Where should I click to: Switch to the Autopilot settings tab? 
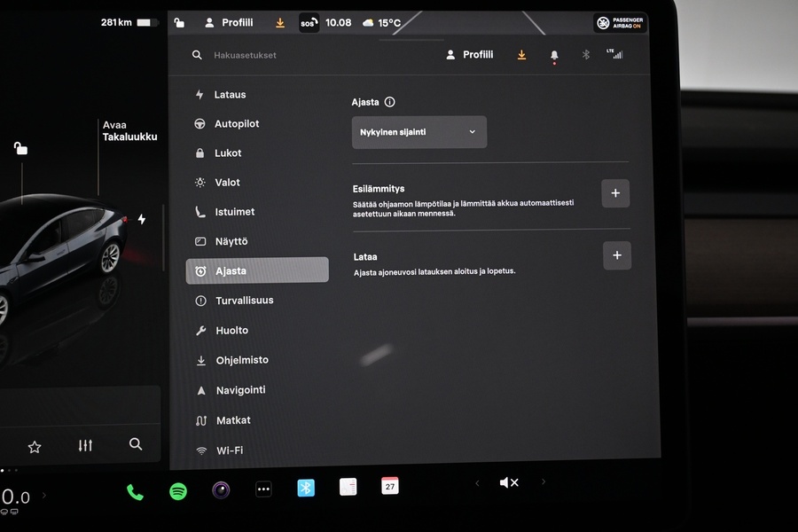238,123
